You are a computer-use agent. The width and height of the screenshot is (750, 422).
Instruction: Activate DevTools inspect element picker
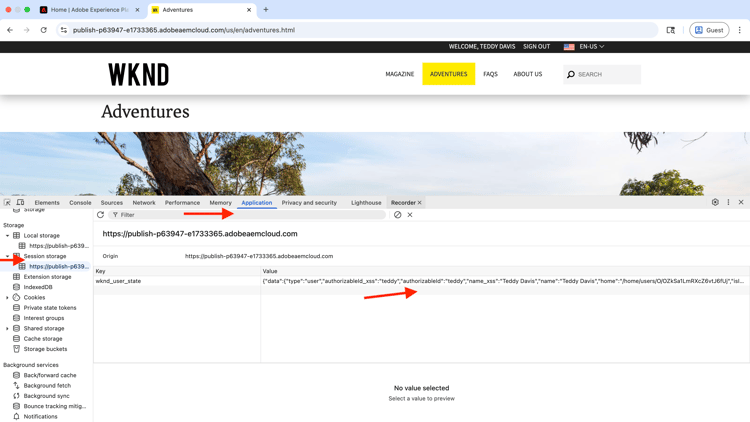click(x=7, y=202)
